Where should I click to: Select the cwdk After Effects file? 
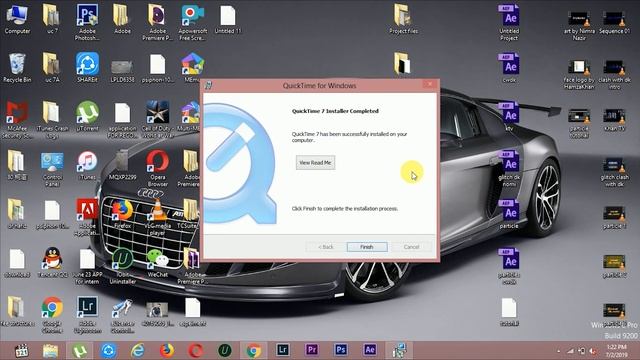(509, 68)
